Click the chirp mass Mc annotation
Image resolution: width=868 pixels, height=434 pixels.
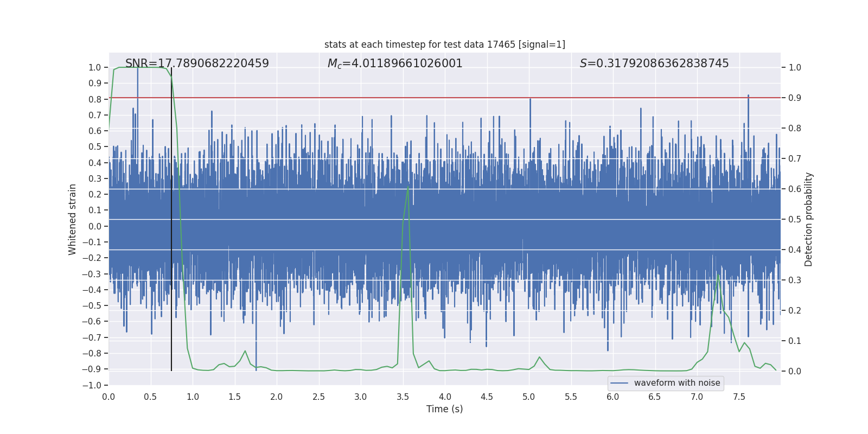pos(394,63)
